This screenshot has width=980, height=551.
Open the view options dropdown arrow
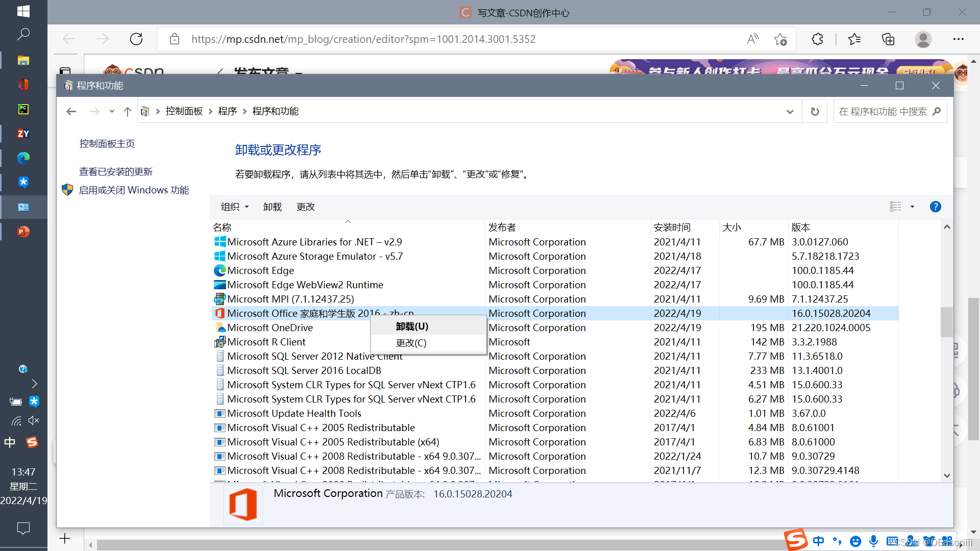912,207
